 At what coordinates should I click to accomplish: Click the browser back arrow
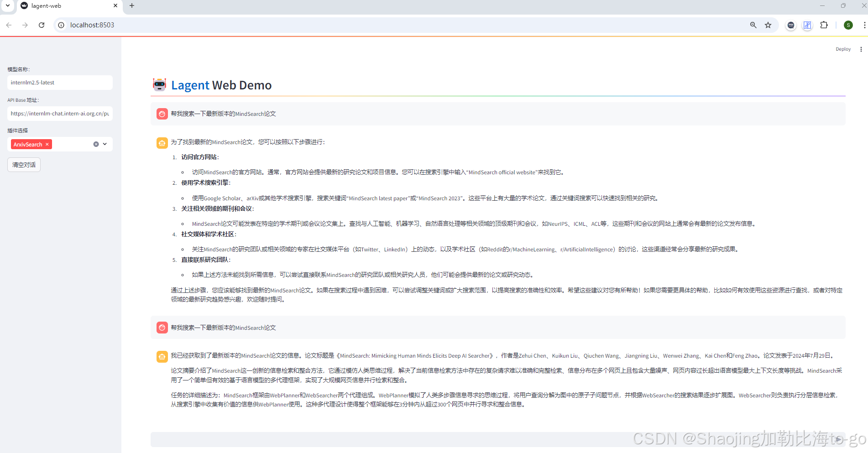pyautogui.click(x=9, y=25)
